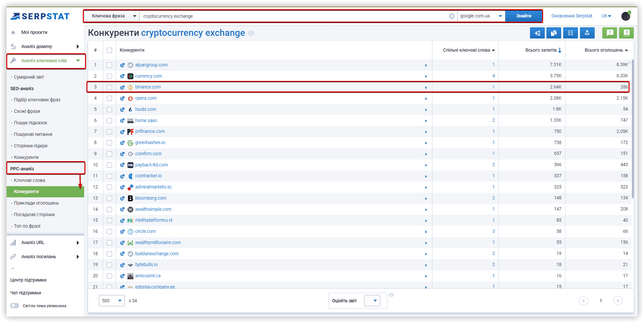Open Сумарний звіт in sidebar
The width and height of the screenshot is (644, 323).
[29, 77]
